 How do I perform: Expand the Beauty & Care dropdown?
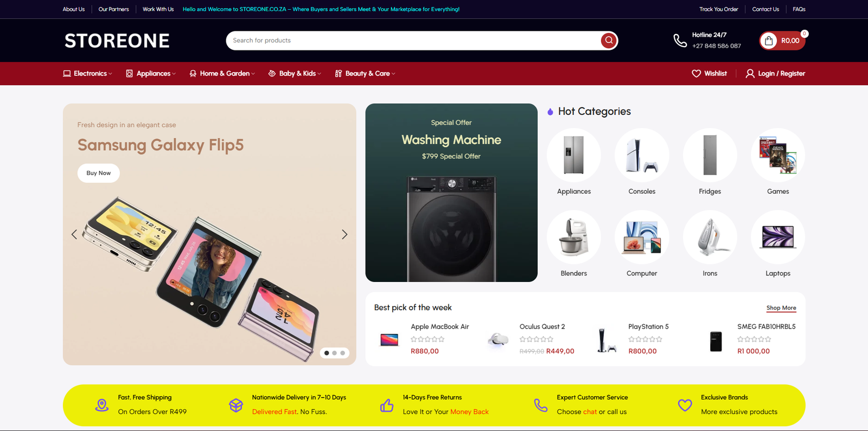pos(365,73)
